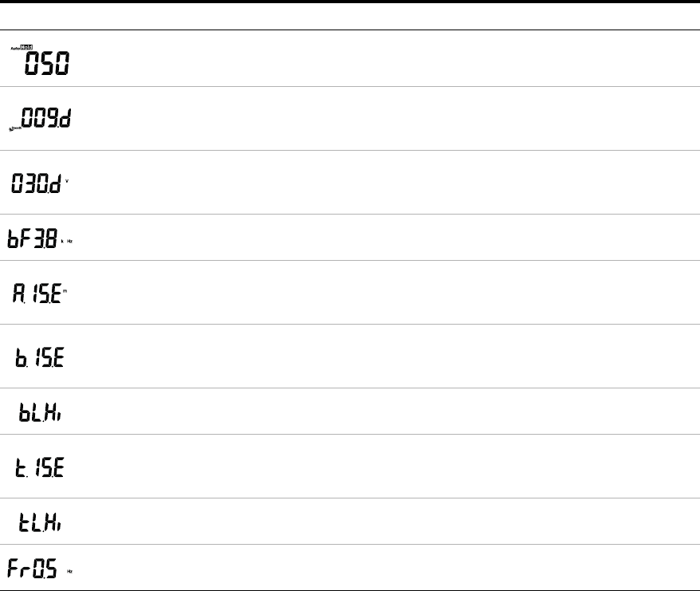This screenshot has width=700, height=591.
Task: Click the empty cell right of bL.Hi
Action: (383, 412)
